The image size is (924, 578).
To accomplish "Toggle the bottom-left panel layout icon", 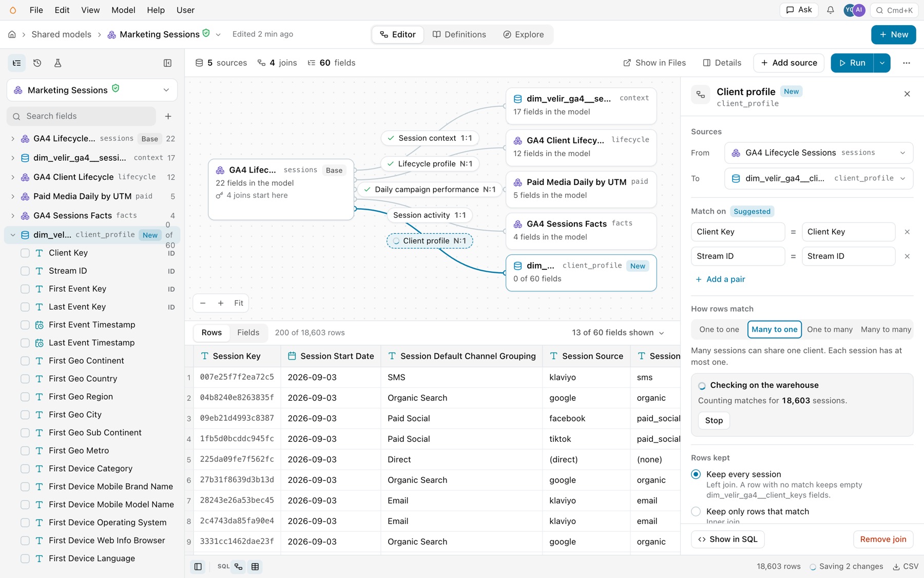I will tap(198, 567).
